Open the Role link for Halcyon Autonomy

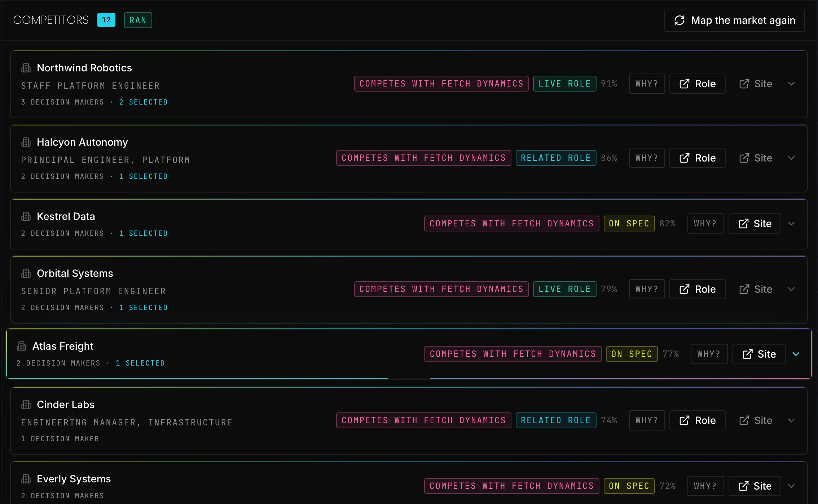coord(697,158)
